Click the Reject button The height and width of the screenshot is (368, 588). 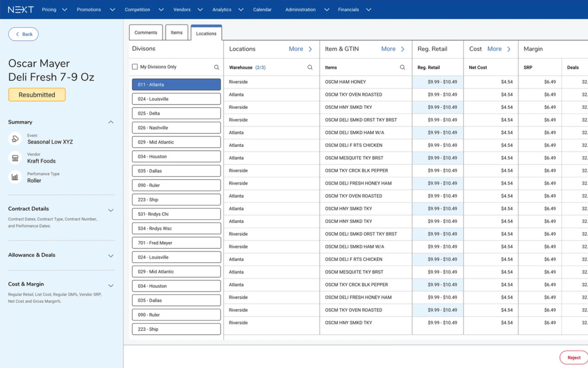(x=574, y=358)
